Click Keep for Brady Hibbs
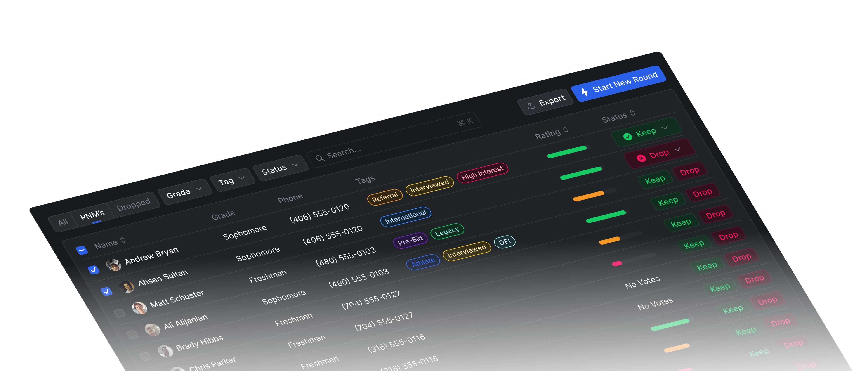868x371 pixels. click(x=681, y=223)
